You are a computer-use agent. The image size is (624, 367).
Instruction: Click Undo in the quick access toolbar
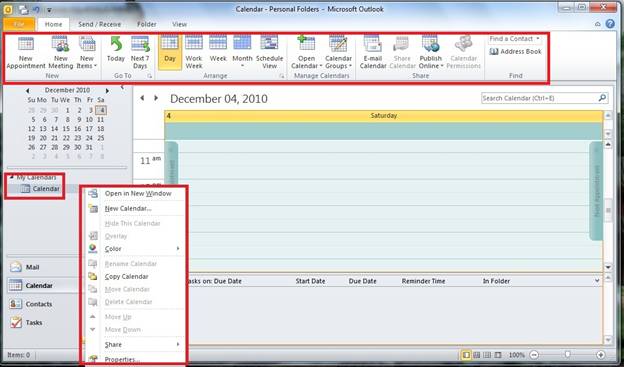tap(37, 9)
